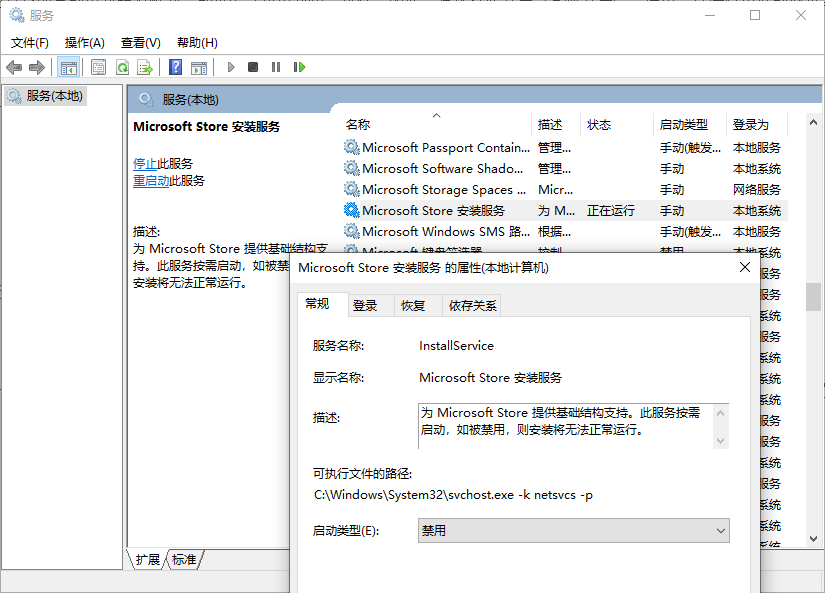Stop the service using the stop icon
Screen dimensions: 825x593
[254, 67]
